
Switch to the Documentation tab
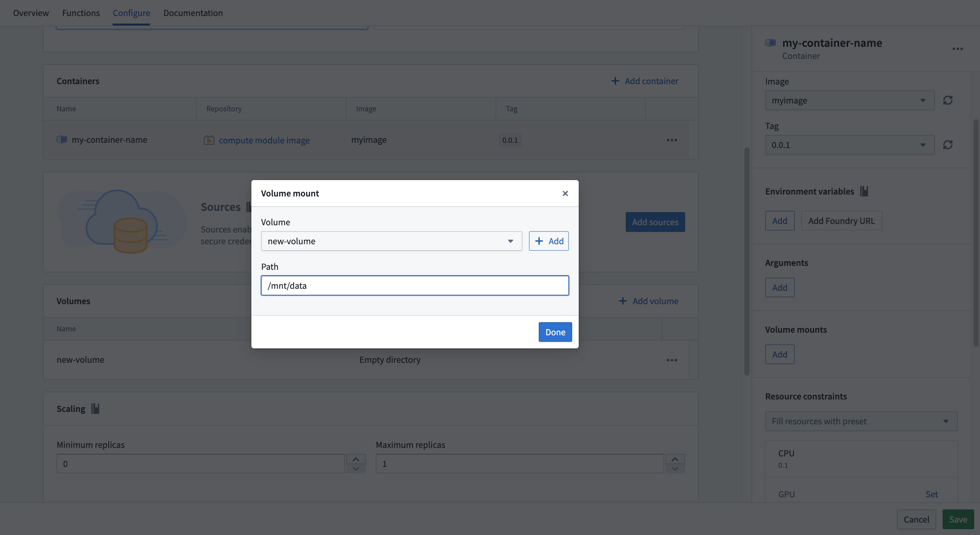193,12
